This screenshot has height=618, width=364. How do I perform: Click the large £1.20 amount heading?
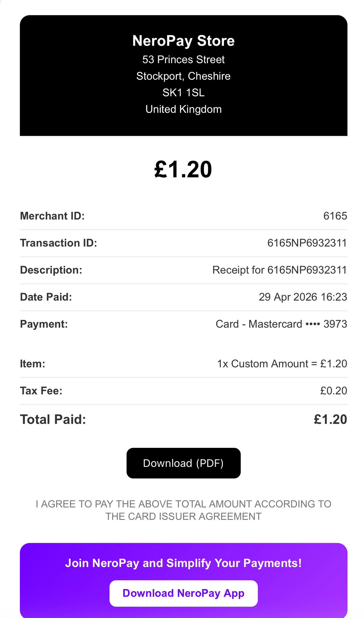tap(183, 170)
